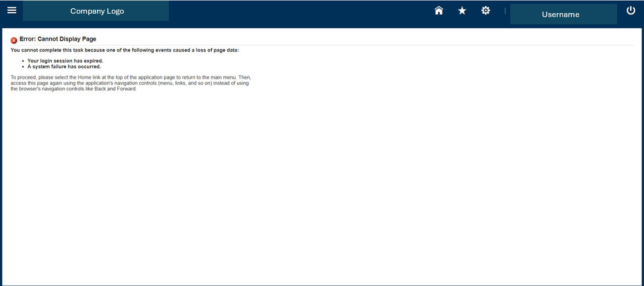644x286 pixels.
Task: Open the hamburger navigation menu
Action: tap(12, 10)
